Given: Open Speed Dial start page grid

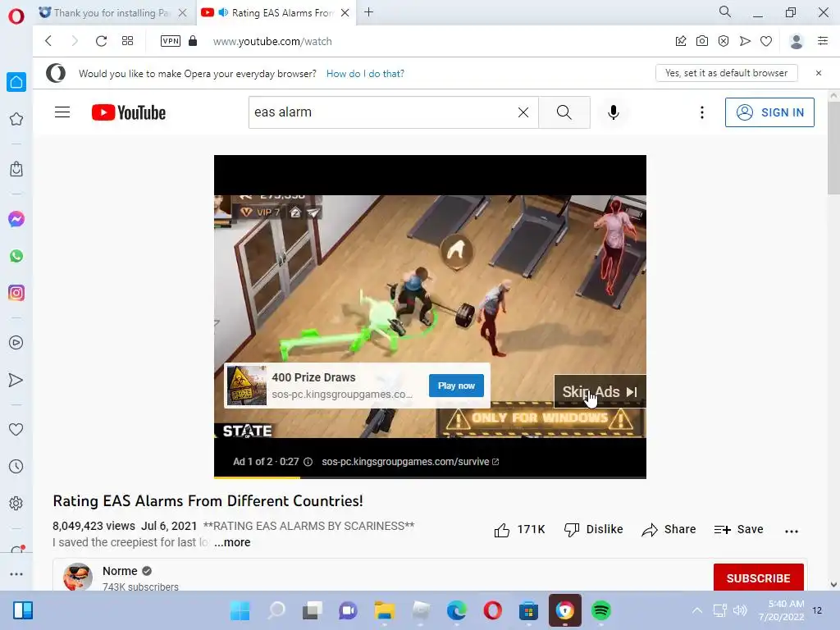Looking at the screenshot, I should [127, 41].
